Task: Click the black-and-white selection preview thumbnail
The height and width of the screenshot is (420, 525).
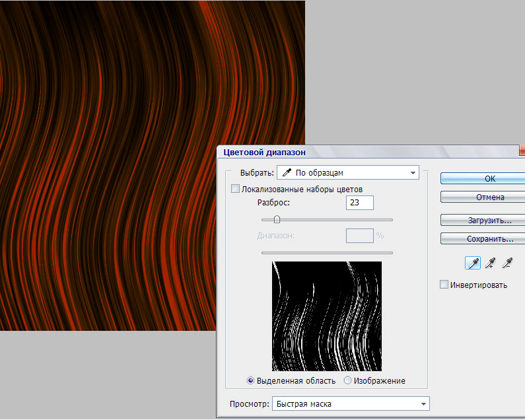Action: pos(327,316)
